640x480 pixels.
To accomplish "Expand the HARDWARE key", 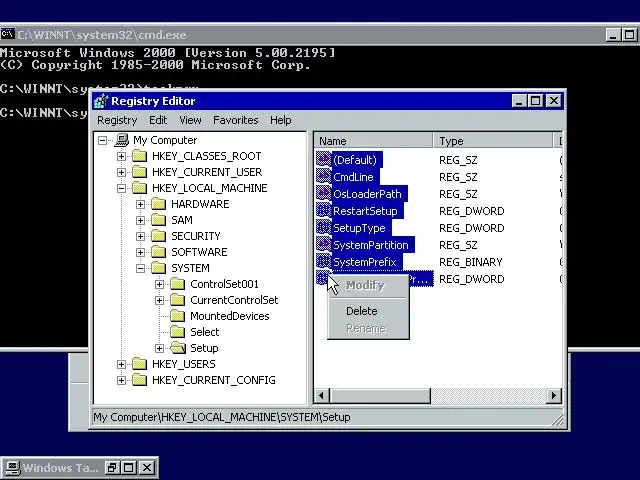I will (140, 204).
